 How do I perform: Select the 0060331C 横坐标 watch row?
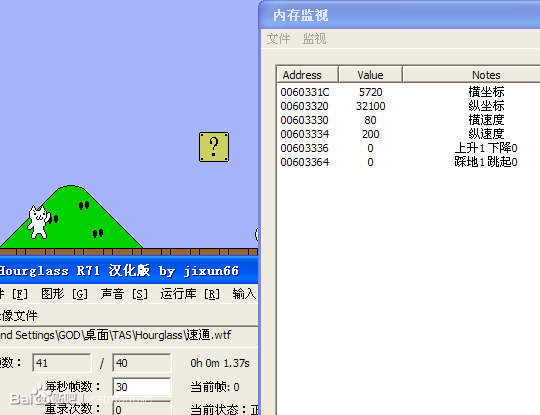[408, 92]
